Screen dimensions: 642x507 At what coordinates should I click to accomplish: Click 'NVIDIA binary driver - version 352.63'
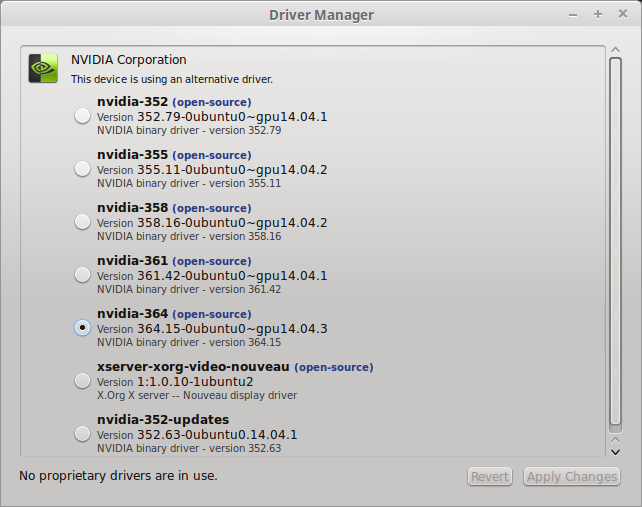click(x=189, y=448)
